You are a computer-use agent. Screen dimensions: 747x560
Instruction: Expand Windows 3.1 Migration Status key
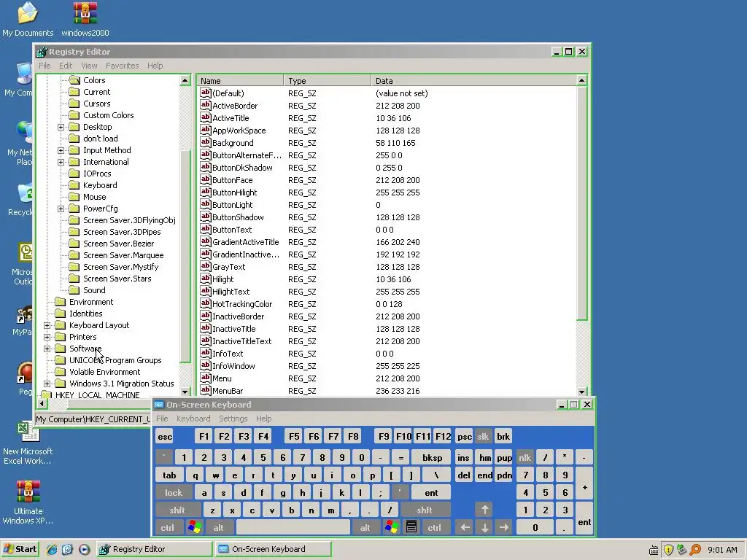[47, 384]
